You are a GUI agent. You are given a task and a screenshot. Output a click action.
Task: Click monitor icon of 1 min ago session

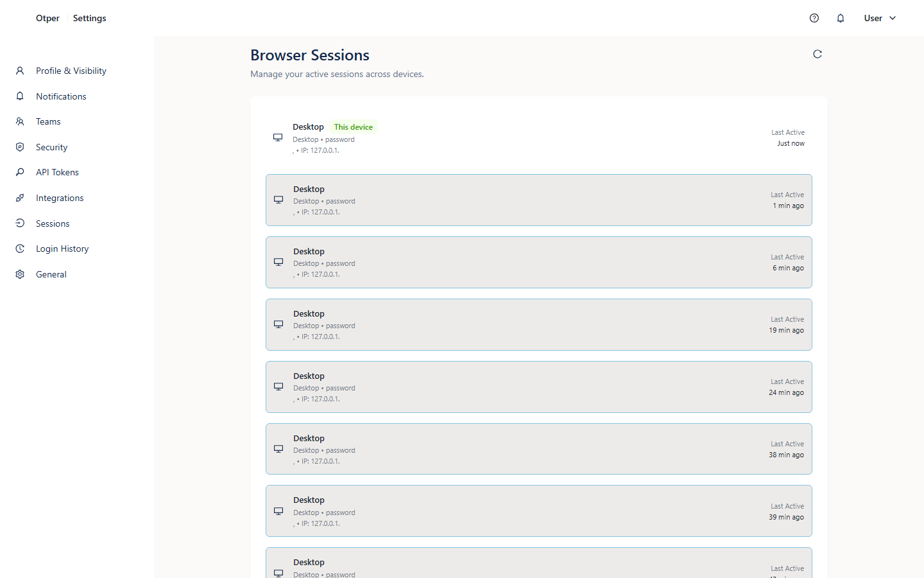point(278,200)
